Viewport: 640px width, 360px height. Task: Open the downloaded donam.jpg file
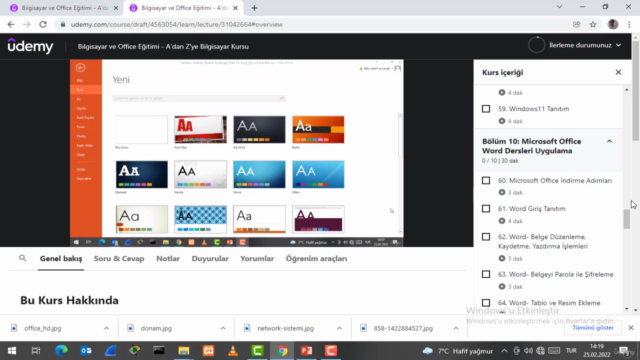156,328
